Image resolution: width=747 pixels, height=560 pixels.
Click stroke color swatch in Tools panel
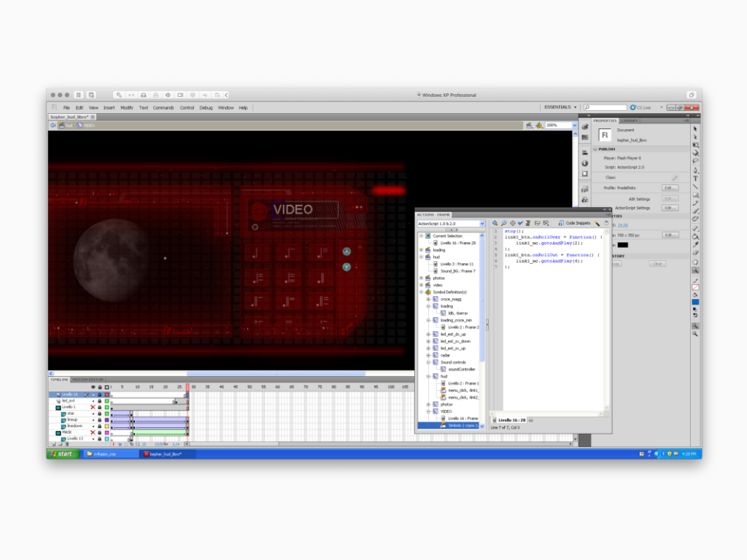pos(695,287)
